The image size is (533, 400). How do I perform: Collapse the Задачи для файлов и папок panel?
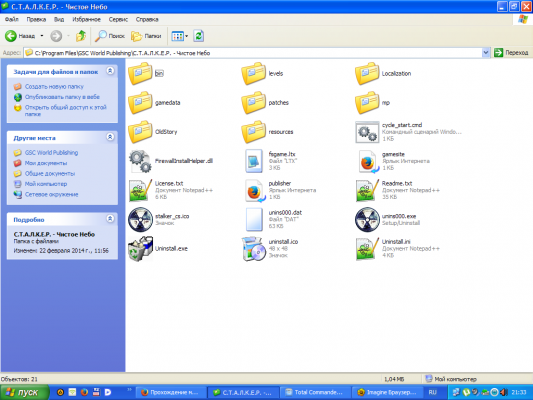pyautogui.click(x=110, y=71)
